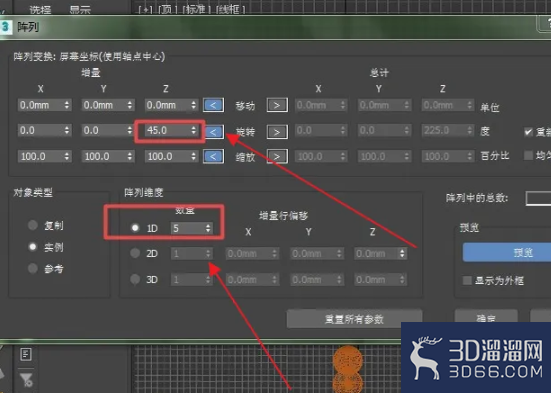Image resolution: width=551 pixels, height=393 pixels.
Task: Click the total Scale Z 100.0 field
Action: click(448, 156)
